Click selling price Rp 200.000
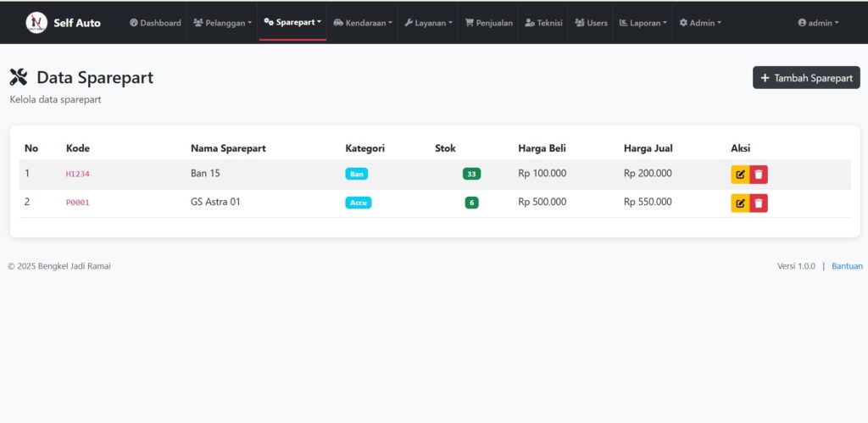Screen dimensions: 868x423 (648, 173)
